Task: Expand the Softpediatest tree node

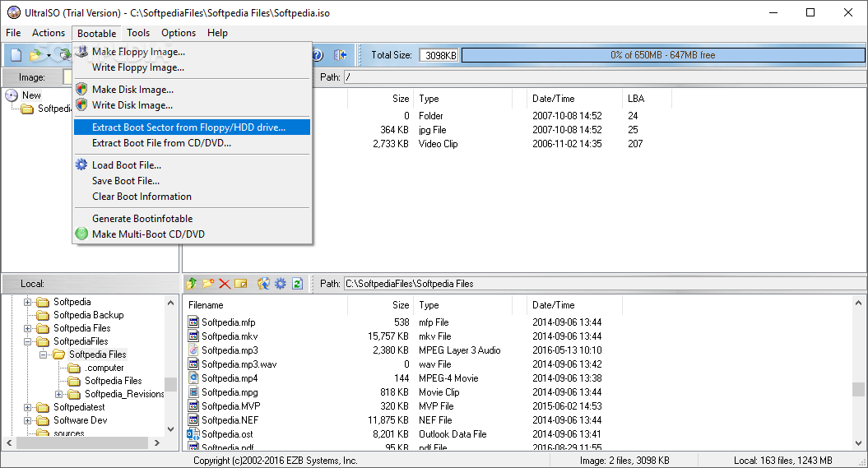Action: click(x=27, y=408)
